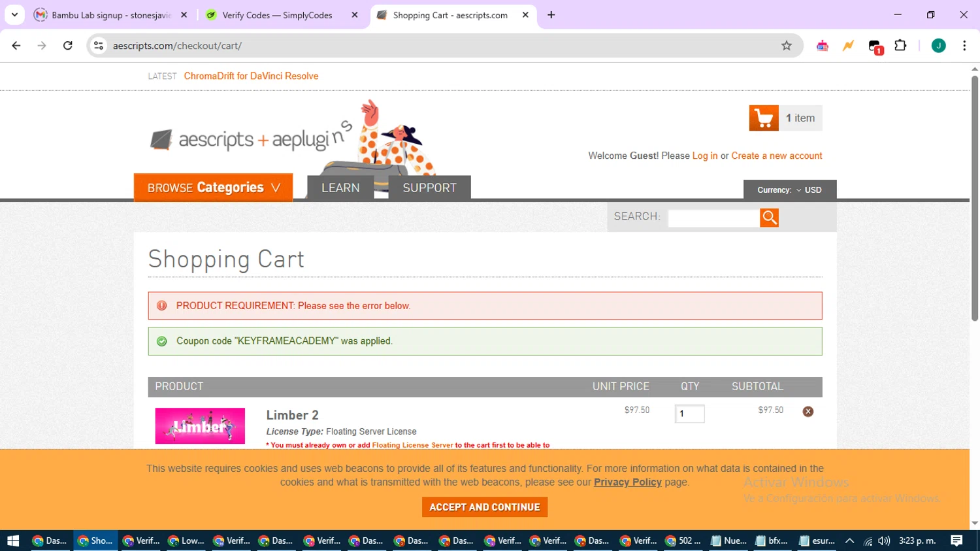Screen dimensions: 980x551
Task: Click the '1 item' cart count text
Action: (800, 118)
